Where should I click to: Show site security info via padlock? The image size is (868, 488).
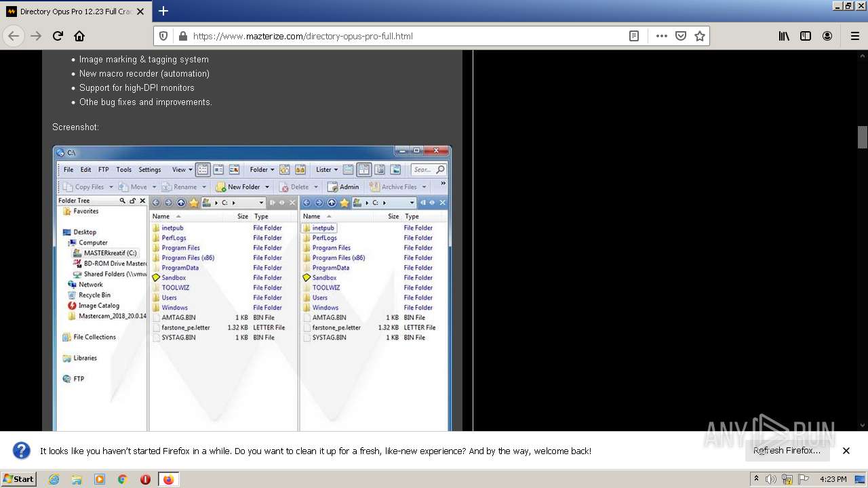click(182, 36)
